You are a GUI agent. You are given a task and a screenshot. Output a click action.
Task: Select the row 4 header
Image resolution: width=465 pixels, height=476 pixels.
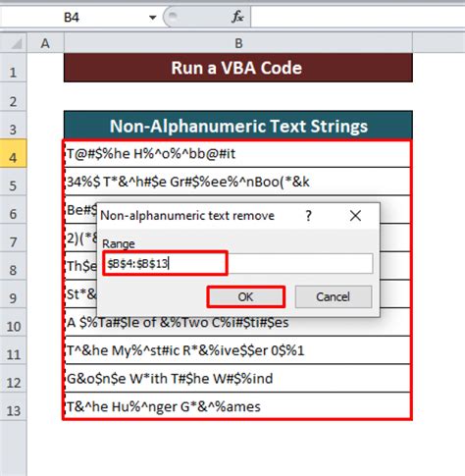click(x=13, y=154)
